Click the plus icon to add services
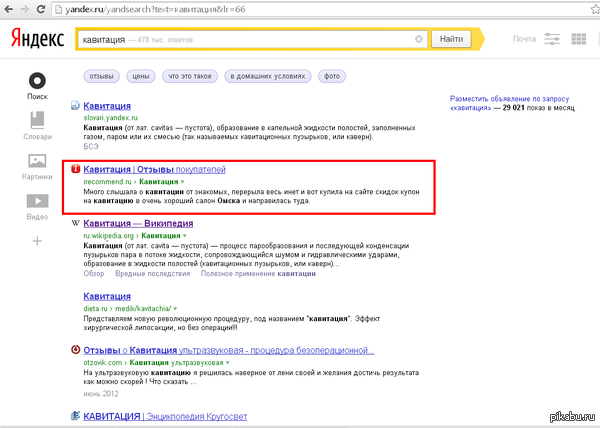 click(x=37, y=241)
